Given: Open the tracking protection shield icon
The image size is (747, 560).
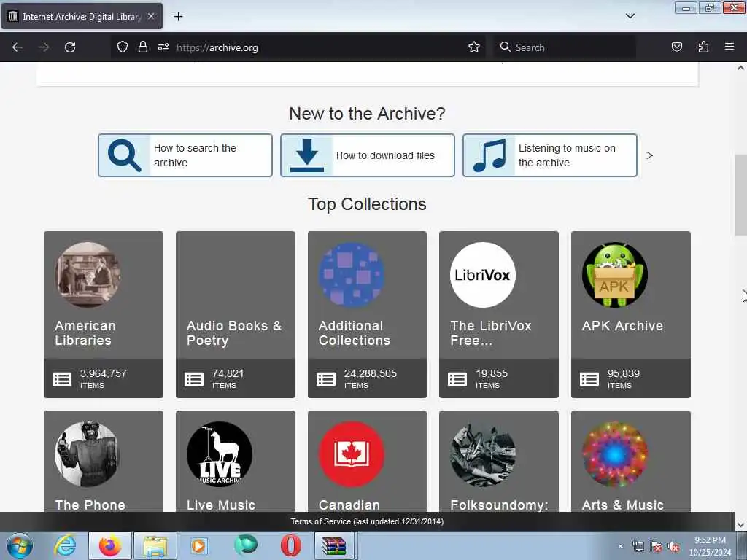Looking at the screenshot, I should (x=123, y=47).
